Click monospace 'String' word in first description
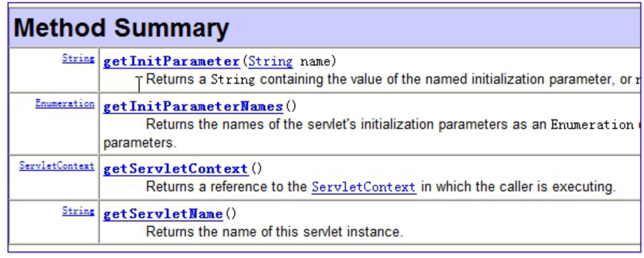This screenshot has height=258, width=644. [x=233, y=80]
